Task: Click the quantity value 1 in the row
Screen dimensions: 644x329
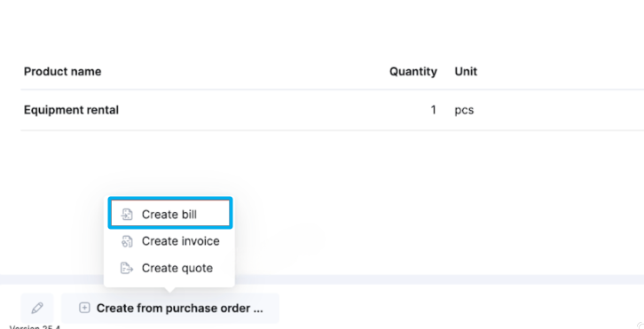Action: [433, 110]
